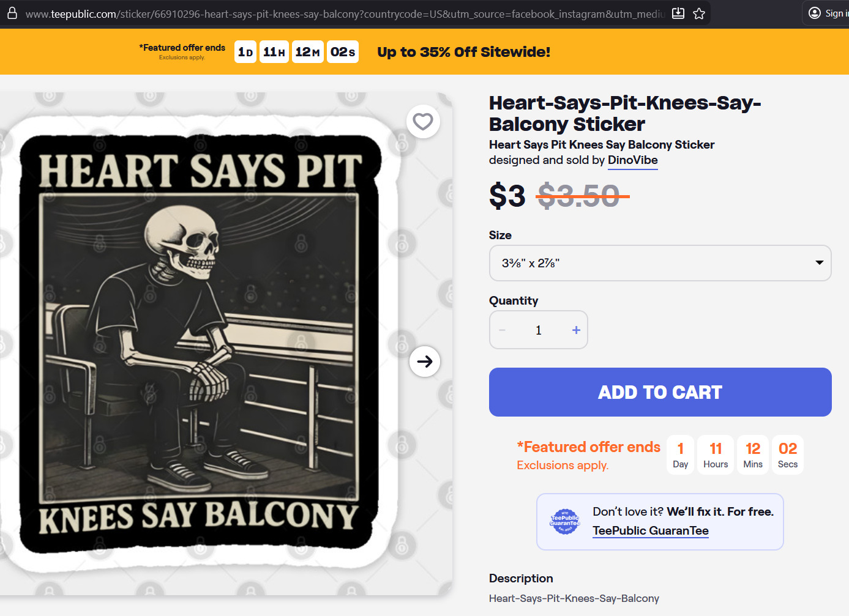The width and height of the screenshot is (849, 616).
Task: Click the next image arrow button
Action: (x=425, y=362)
